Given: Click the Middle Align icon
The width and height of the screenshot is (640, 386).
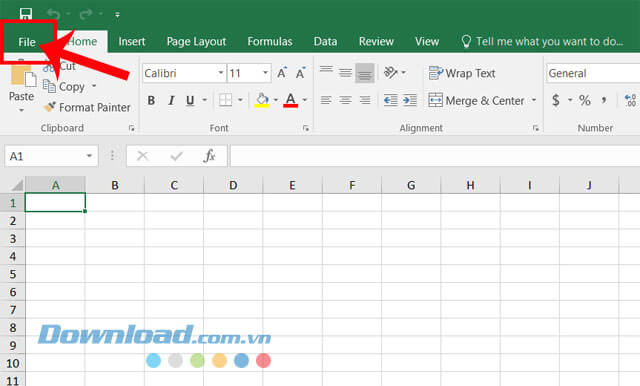Looking at the screenshot, I should pyautogui.click(x=345, y=73).
